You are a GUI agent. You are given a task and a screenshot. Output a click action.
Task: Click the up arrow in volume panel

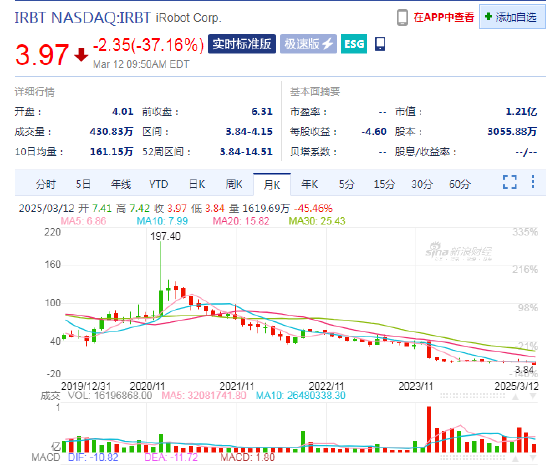coord(515,397)
